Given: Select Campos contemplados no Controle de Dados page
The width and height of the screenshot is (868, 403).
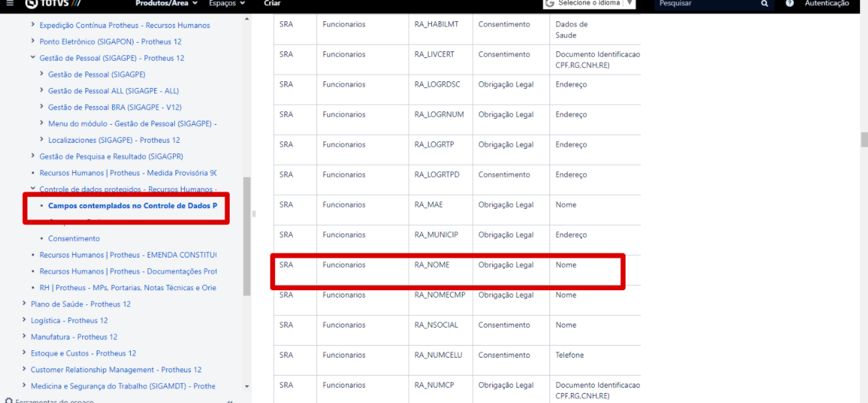Looking at the screenshot, I should [132, 206].
